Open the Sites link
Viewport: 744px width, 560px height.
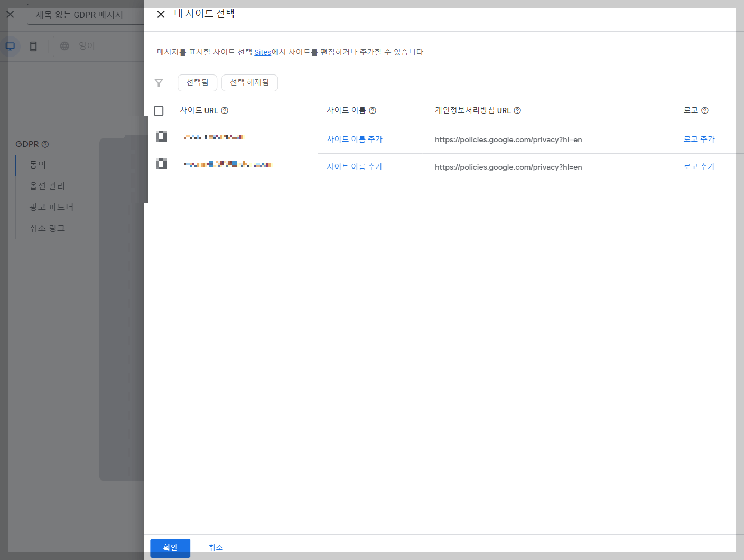[263, 52]
